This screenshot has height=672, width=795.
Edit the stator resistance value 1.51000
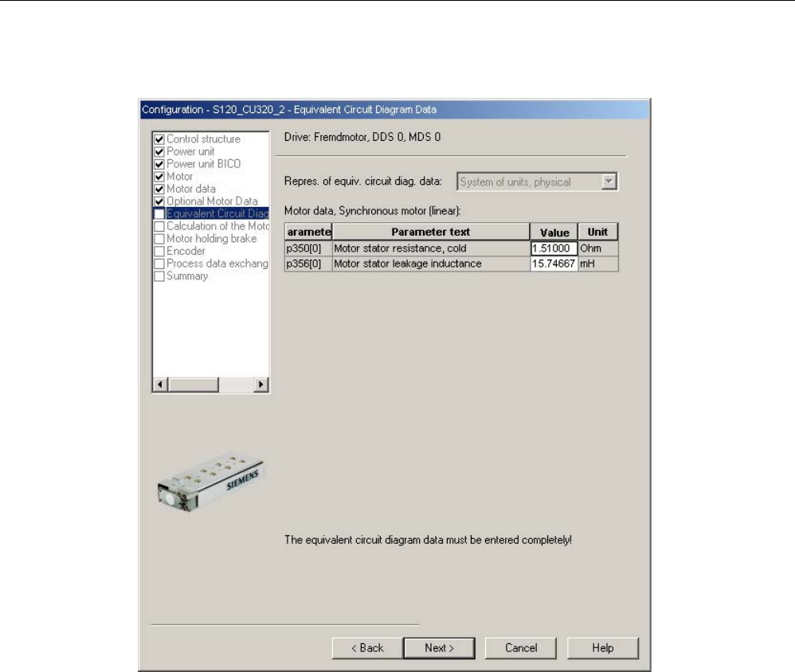point(554,248)
